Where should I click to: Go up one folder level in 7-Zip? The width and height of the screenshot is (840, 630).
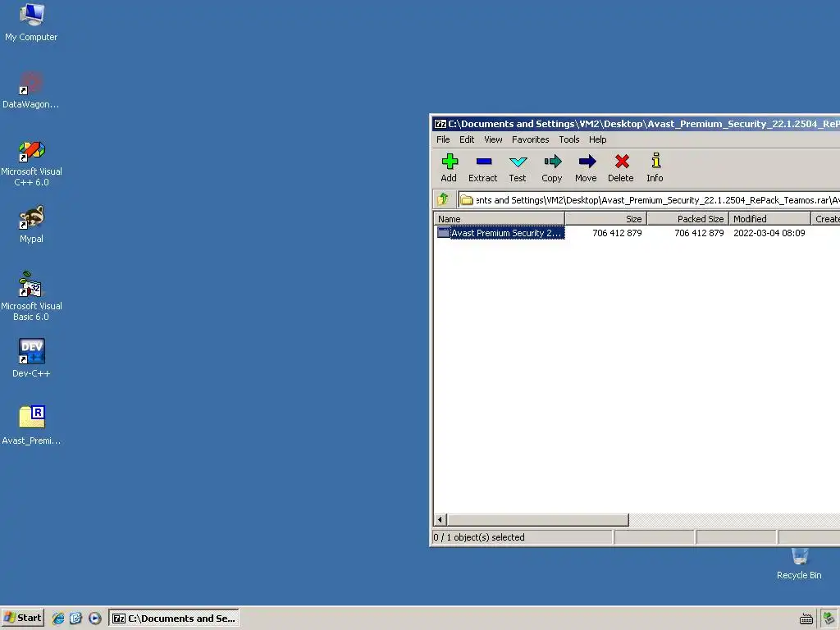pos(443,199)
